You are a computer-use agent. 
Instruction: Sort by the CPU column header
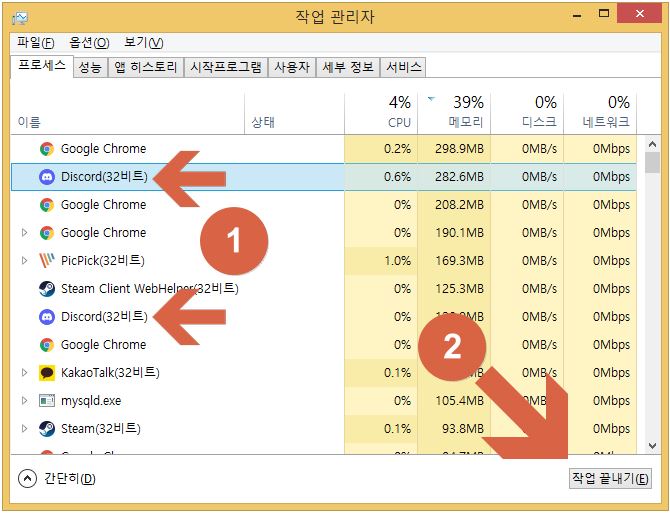coord(381,114)
